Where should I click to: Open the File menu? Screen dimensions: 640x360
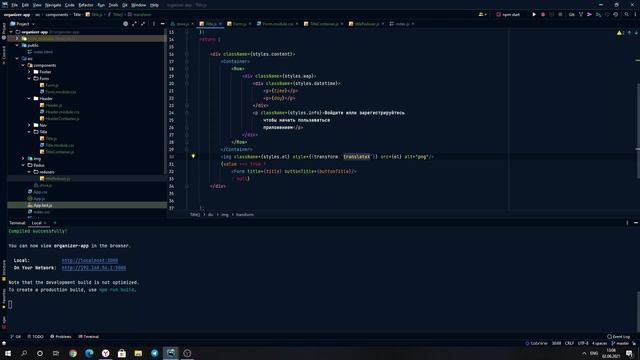click(x=15, y=5)
